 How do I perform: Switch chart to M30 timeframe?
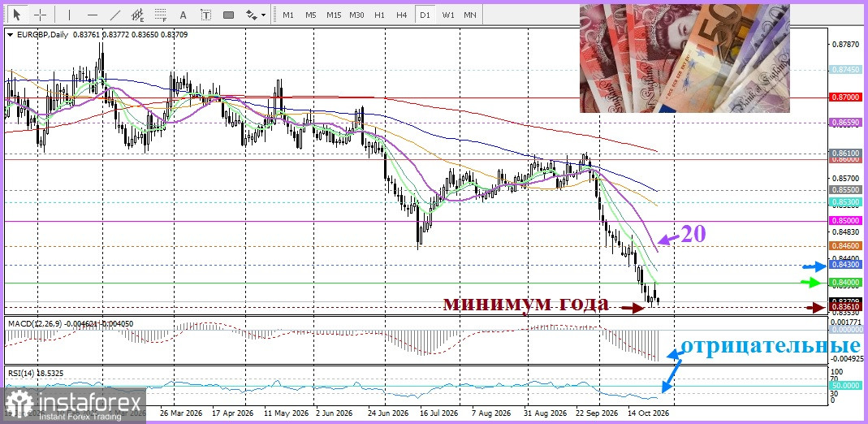(356, 15)
